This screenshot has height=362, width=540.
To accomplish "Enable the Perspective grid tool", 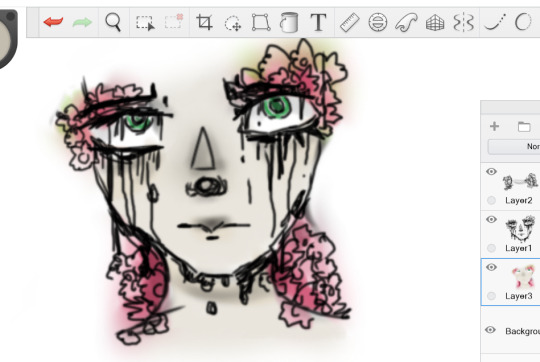I will 435,23.
